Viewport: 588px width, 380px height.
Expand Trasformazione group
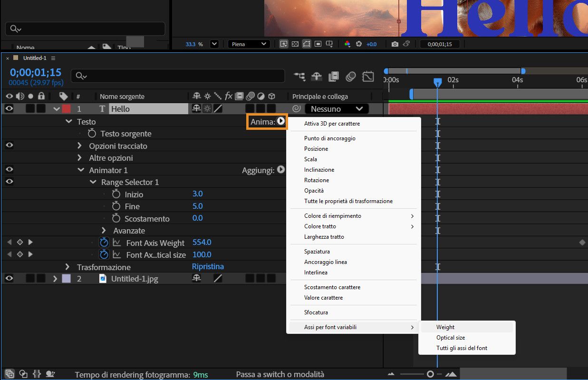pyautogui.click(x=67, y=267)
